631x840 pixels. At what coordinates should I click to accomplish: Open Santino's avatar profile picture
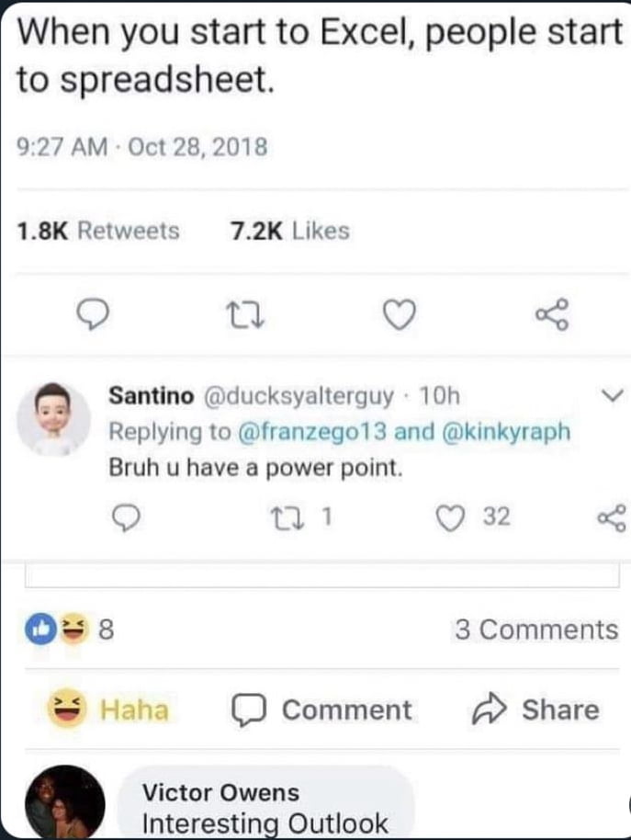click(x=54, y=418)
